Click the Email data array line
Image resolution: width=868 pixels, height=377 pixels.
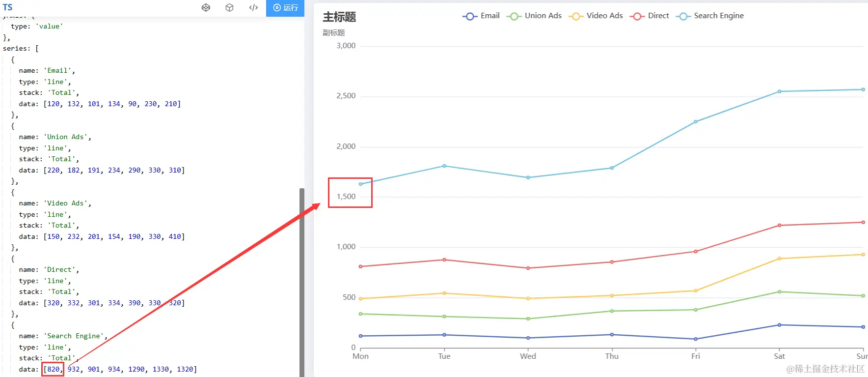click(x=100, y=104)
